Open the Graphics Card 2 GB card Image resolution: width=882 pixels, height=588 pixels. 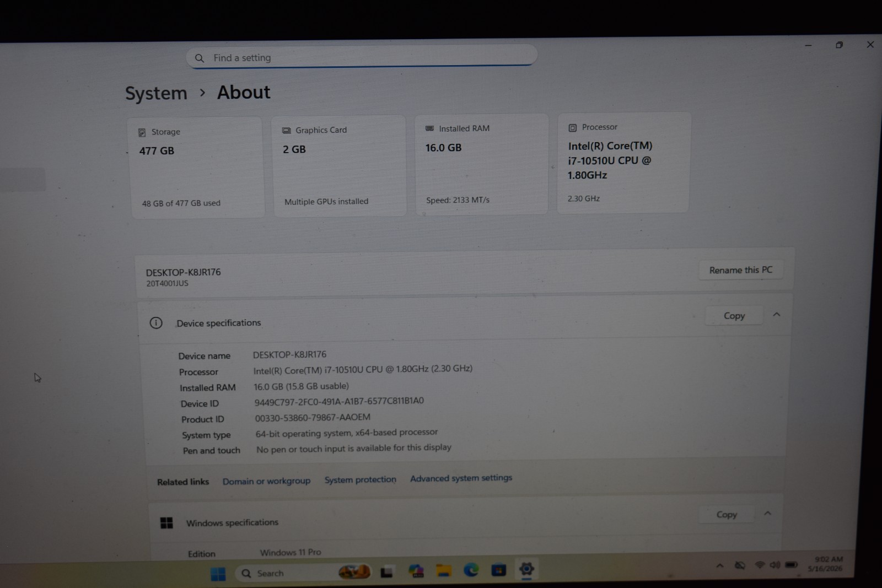pyautogui.click(x=339, y=166)
